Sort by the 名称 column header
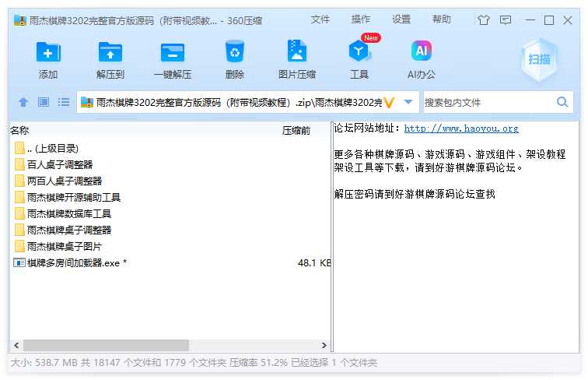Image resolution: width=588 pixels, height=380 pixels. click(x=19, y=130)
